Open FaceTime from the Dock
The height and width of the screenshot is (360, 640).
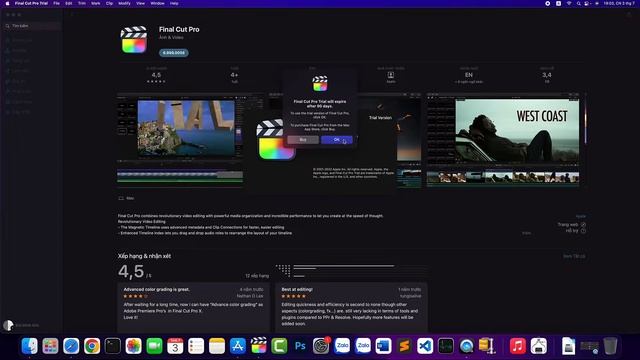point(154,346)
